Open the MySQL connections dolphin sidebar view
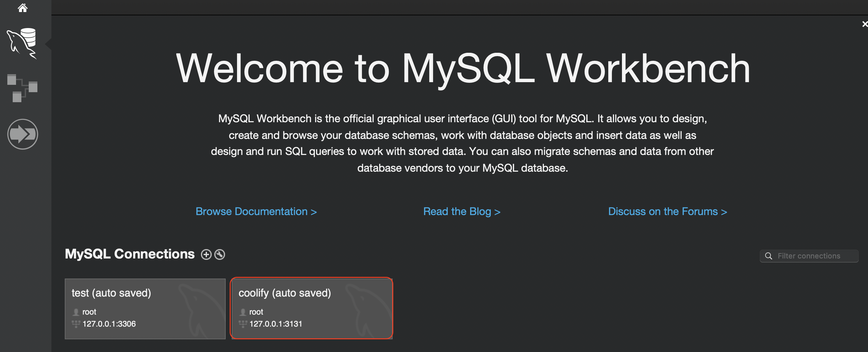Screen dimensions: 868x352 (23, 43)
